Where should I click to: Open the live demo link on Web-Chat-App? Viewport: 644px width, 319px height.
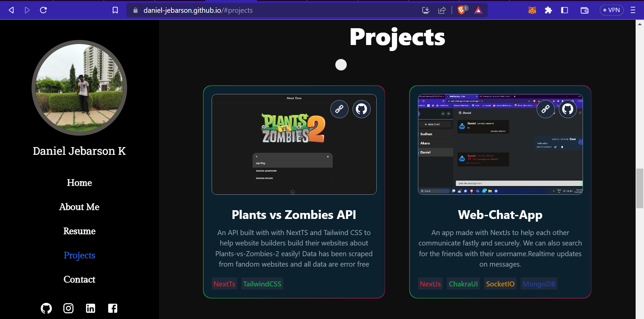click(x=546, y=109)
